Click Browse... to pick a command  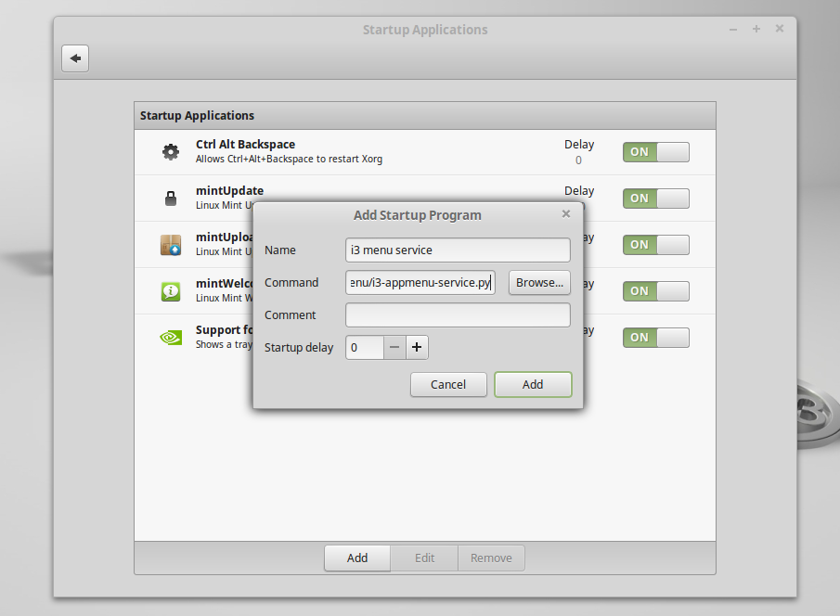click(539, 282)
